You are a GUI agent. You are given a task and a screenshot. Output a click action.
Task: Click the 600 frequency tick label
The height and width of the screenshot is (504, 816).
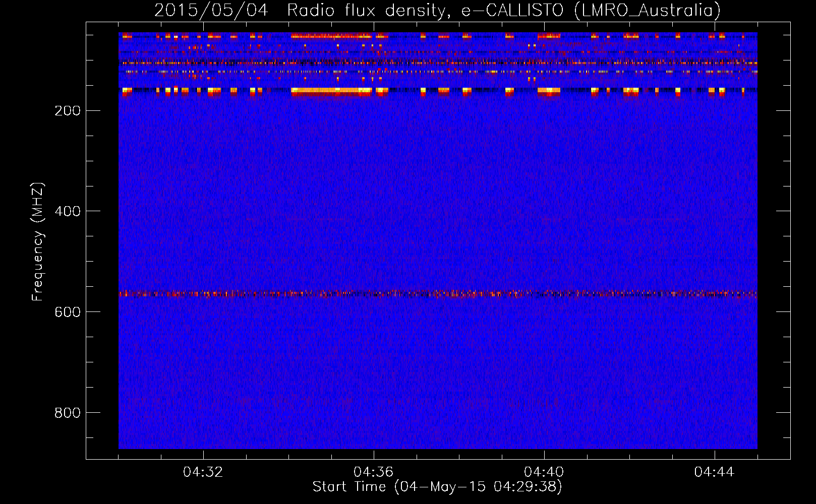[x=68, y=312]
